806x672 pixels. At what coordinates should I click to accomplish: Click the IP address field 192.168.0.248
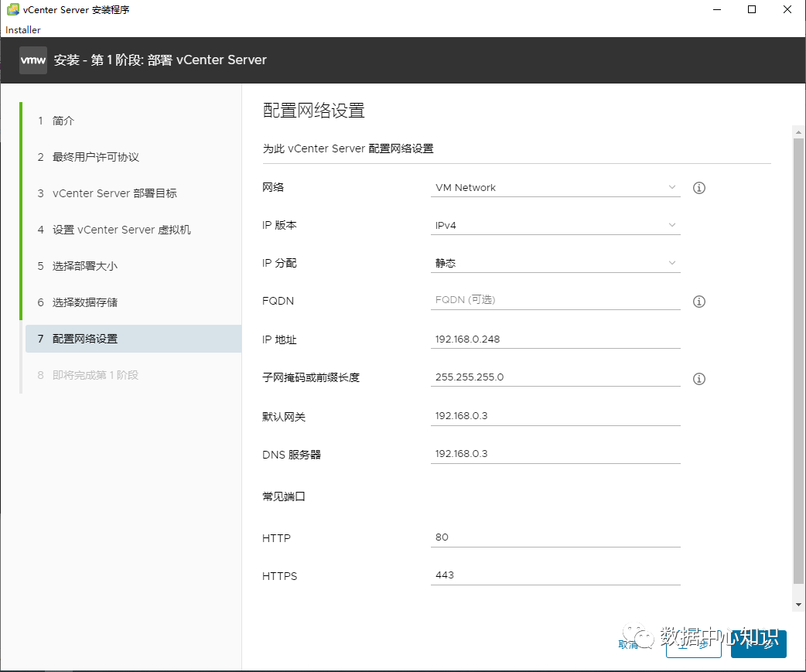(555, 339)
